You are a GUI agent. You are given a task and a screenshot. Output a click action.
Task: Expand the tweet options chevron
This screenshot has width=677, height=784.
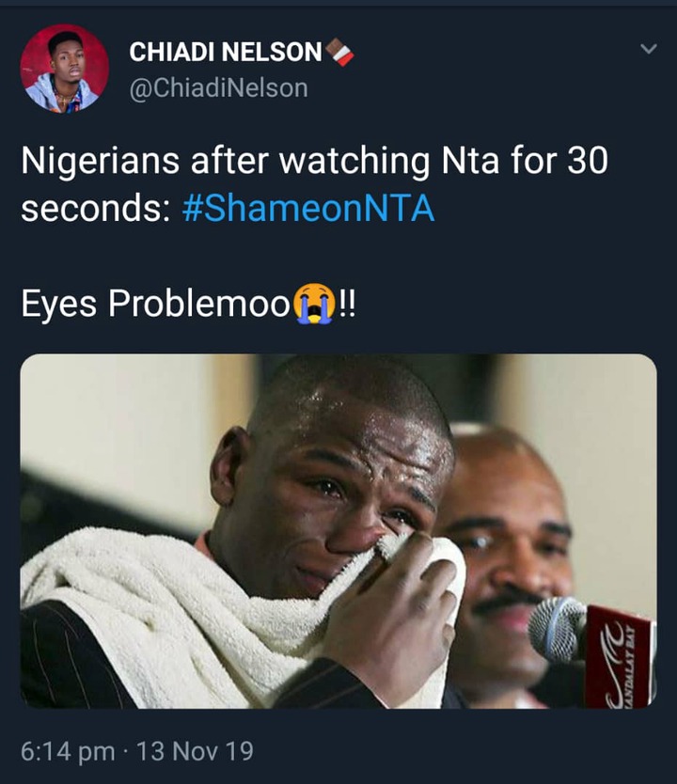point(649,49)
